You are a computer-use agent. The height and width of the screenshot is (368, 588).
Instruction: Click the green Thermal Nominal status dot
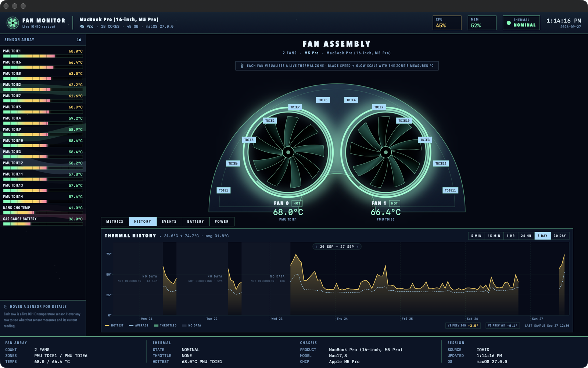pyautogui.click(x=509, y=23)
